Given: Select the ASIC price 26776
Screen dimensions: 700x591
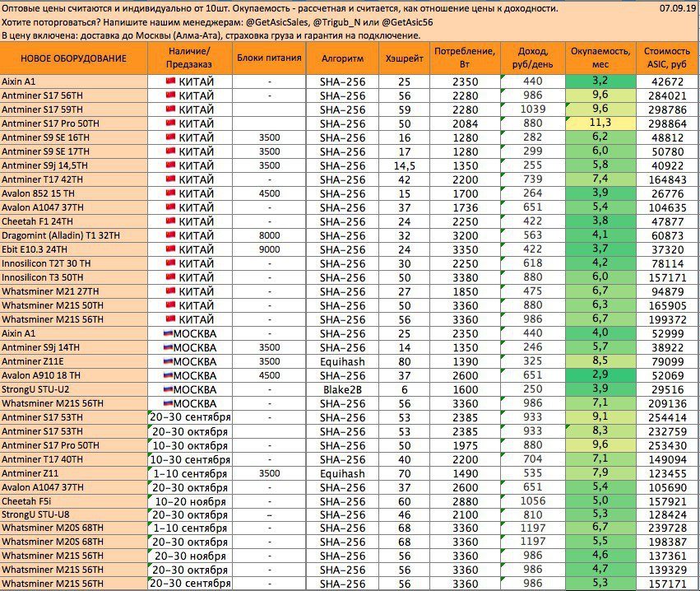Looking at the screenshot, I should [x=668, y=193].
